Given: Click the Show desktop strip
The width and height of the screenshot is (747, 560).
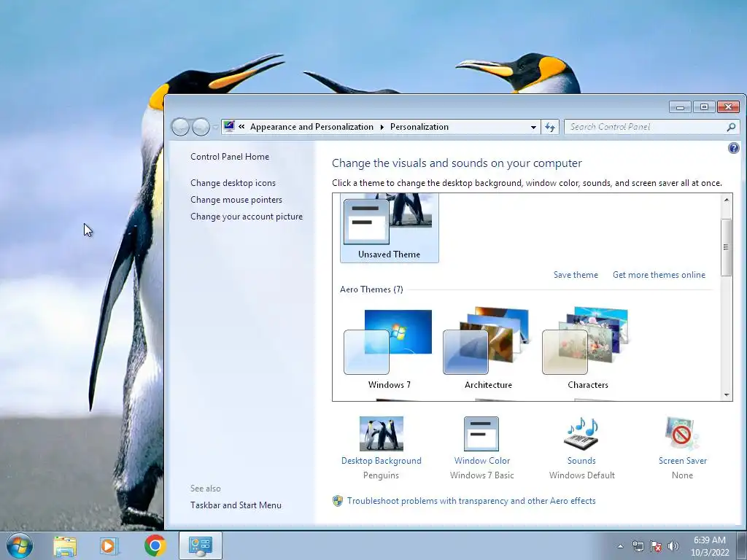Looking at the screenshot, I should pos(741,545).
